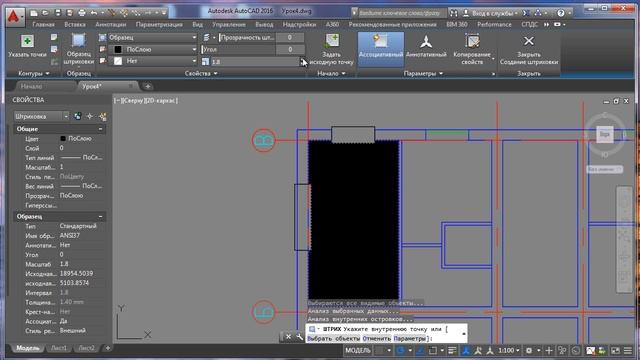Collapse the Образец properties section

pyautogui.click(x=100, y=216)
